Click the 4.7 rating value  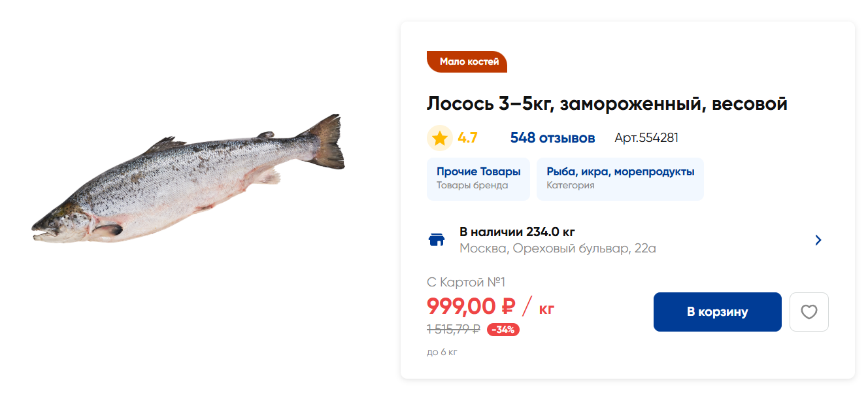coord(467,138)
